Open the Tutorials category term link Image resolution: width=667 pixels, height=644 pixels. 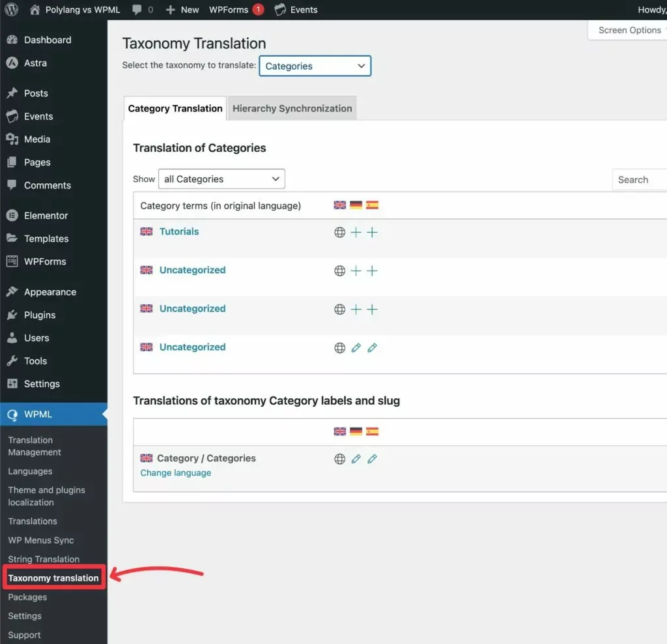point(179,231)
